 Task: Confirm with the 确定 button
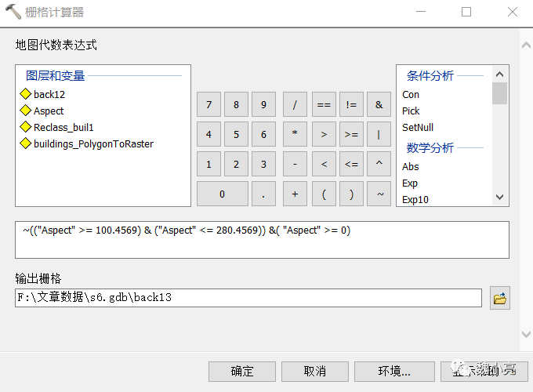click(x=242, y=372)
